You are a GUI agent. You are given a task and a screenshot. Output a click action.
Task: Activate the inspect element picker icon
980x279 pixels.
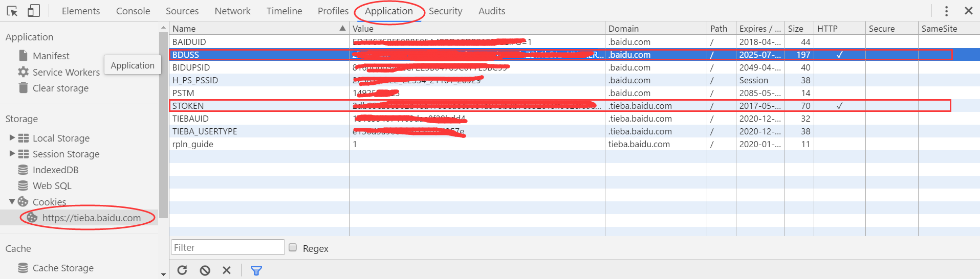(12, 11)
